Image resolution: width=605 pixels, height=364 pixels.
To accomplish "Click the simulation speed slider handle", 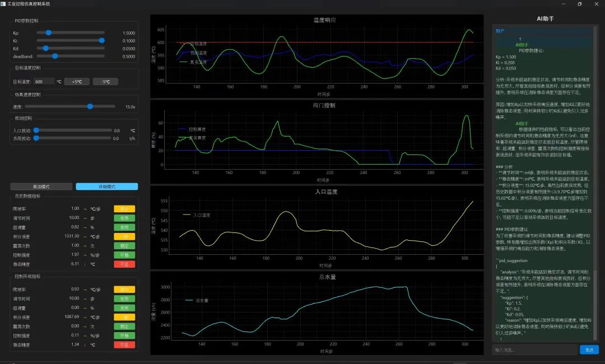I will tap(90, 106).
